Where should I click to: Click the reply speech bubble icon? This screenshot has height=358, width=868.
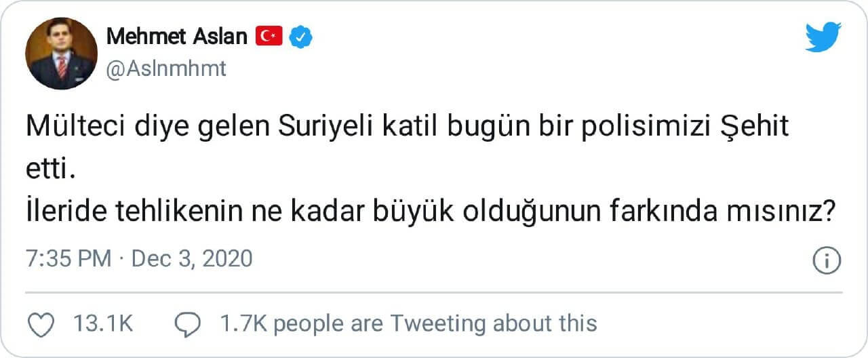click(x=186, y=324)
